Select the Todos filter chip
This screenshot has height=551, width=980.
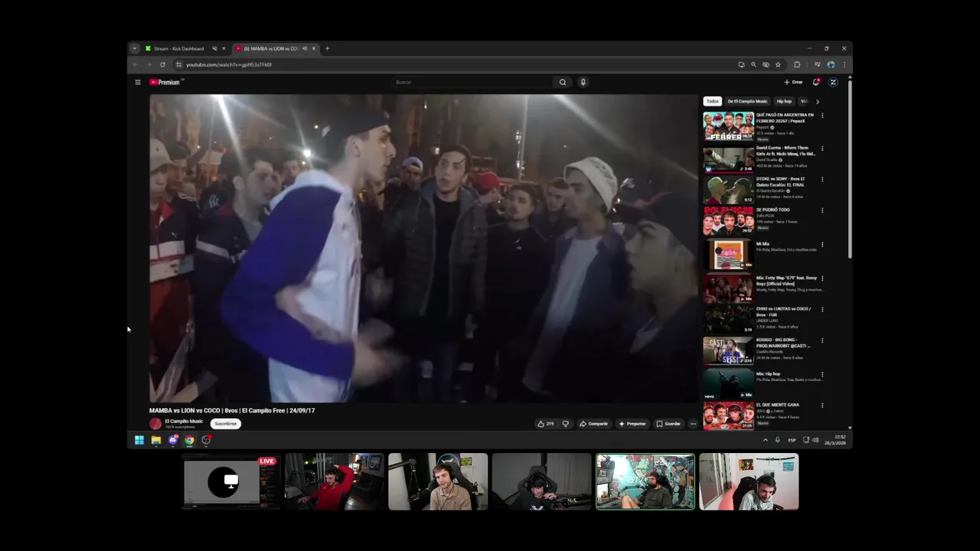tap(713, 101)
